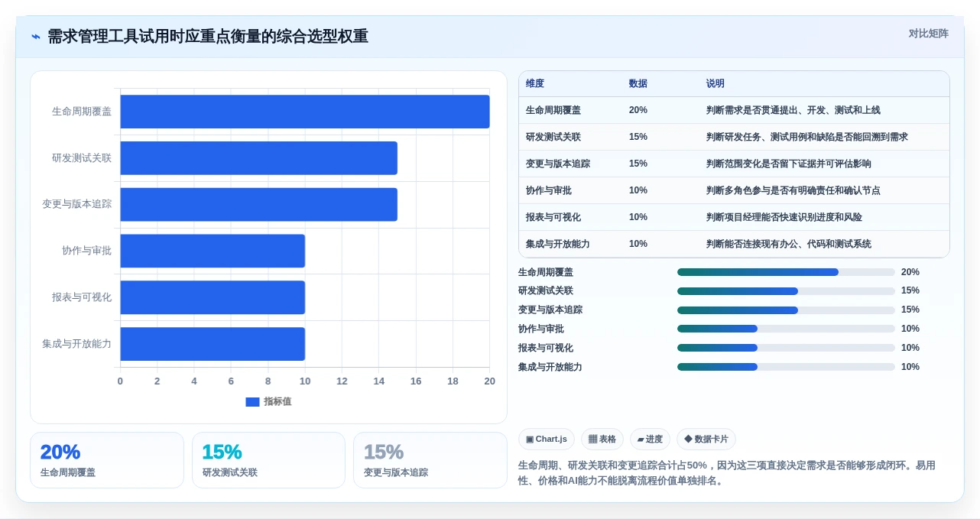Open the 15% 变更与版本追踪 stat card
Image resolution: width=980 pixels, height=519 pixels.
point(430,460)
